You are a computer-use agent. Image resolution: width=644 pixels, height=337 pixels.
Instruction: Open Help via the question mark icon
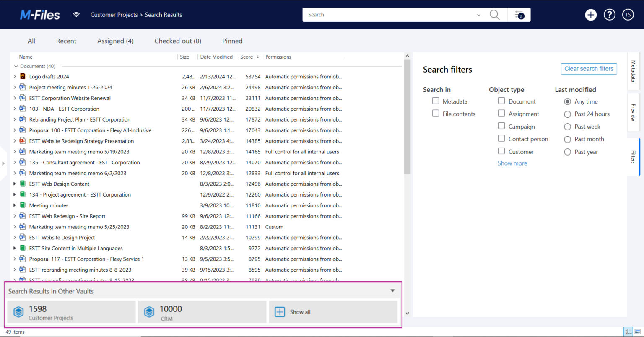pyautogui.click(x=609, y=14)
